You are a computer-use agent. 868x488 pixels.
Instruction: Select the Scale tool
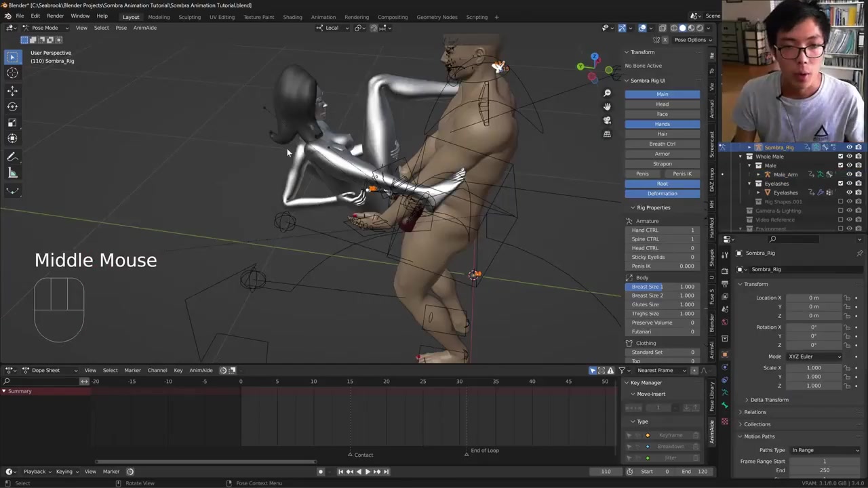pyautogui.click(x=12, y=123)
